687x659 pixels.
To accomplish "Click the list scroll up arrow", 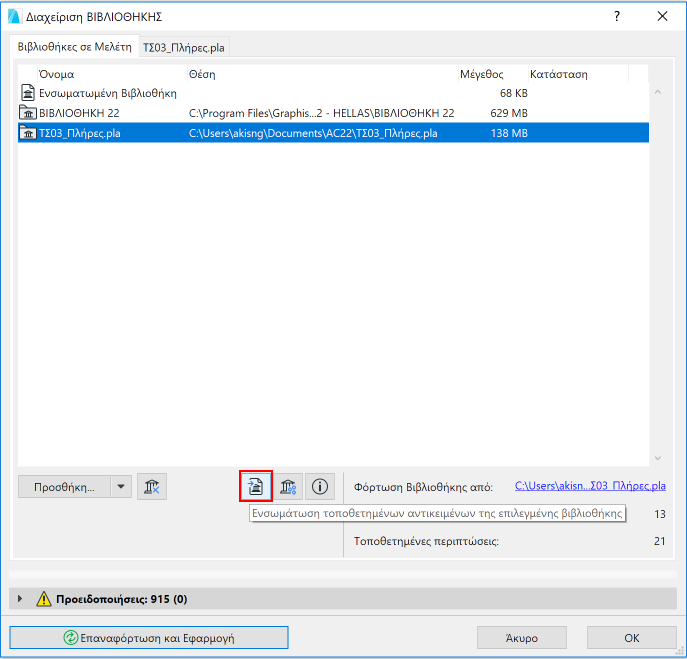I will pyautogui.click(x=658, y=92).
